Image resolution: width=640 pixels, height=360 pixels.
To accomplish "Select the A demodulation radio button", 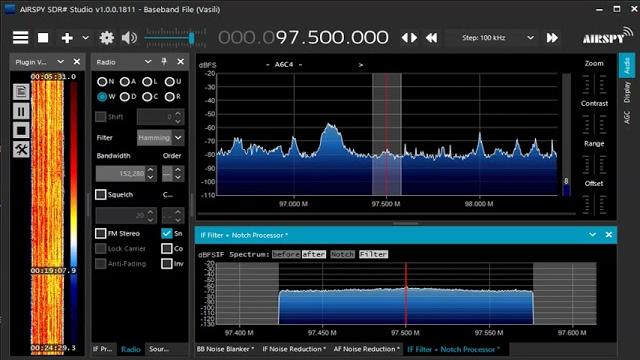I will pyautogui.click(x=124, y=82).
